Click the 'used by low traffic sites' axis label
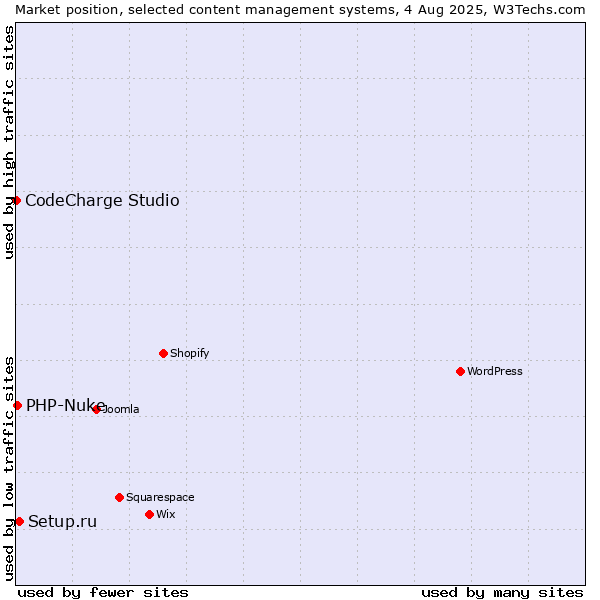 click(x=9, y=469)
